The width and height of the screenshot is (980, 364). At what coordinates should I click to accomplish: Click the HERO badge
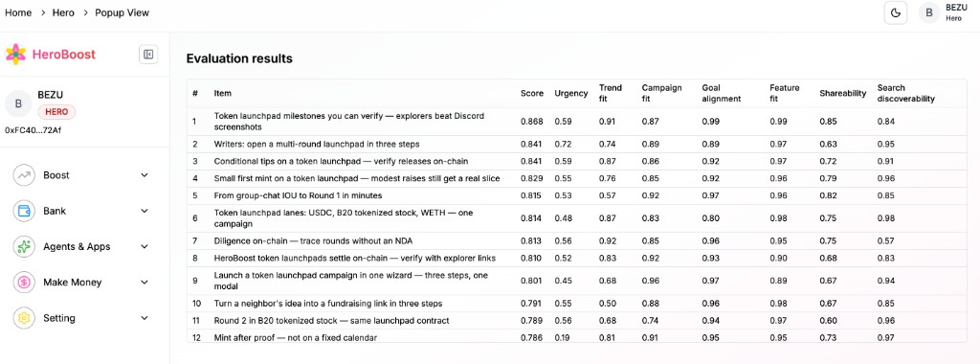coord(56,112)
